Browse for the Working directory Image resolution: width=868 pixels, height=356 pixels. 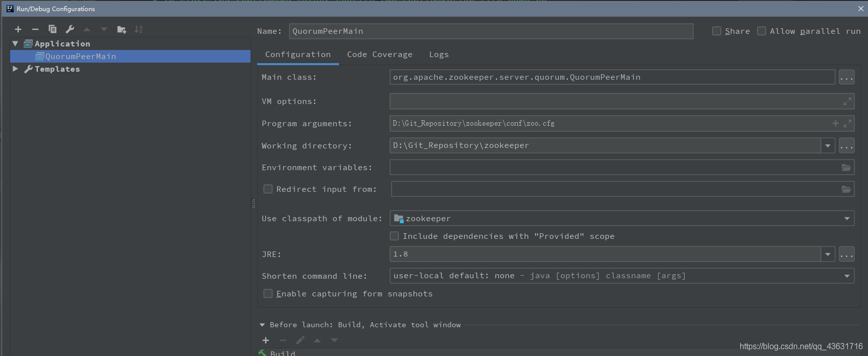pyautogui.click(x=847, y=145)
